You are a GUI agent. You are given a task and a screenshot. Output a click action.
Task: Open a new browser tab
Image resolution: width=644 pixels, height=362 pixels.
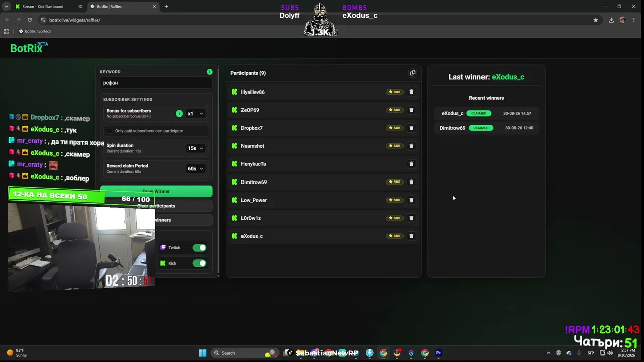pyautogui.click(x=166, y=7)
